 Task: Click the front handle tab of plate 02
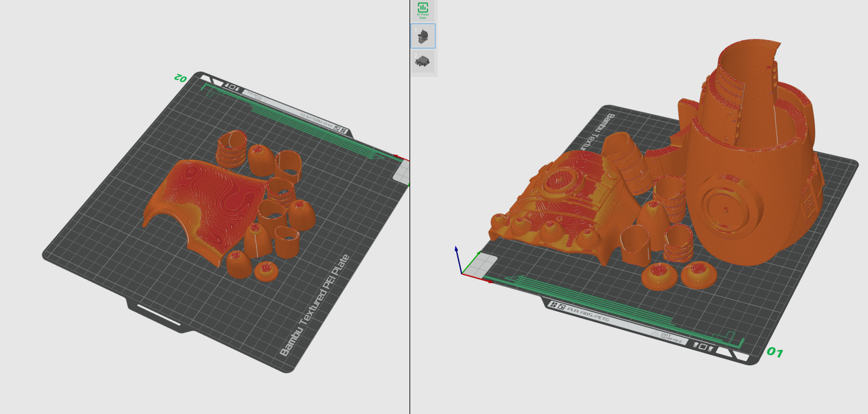point(159,315)
